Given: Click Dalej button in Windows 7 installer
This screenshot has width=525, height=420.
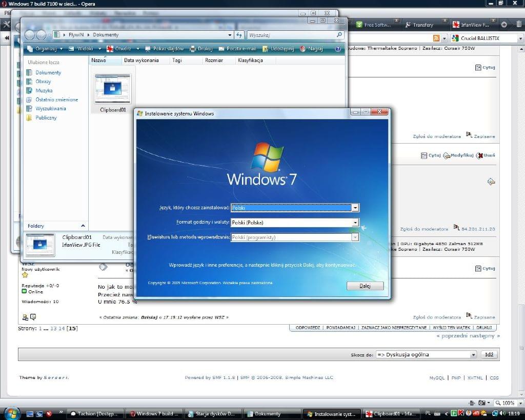Looking at the screenshot, I should (x=365, y=286).
